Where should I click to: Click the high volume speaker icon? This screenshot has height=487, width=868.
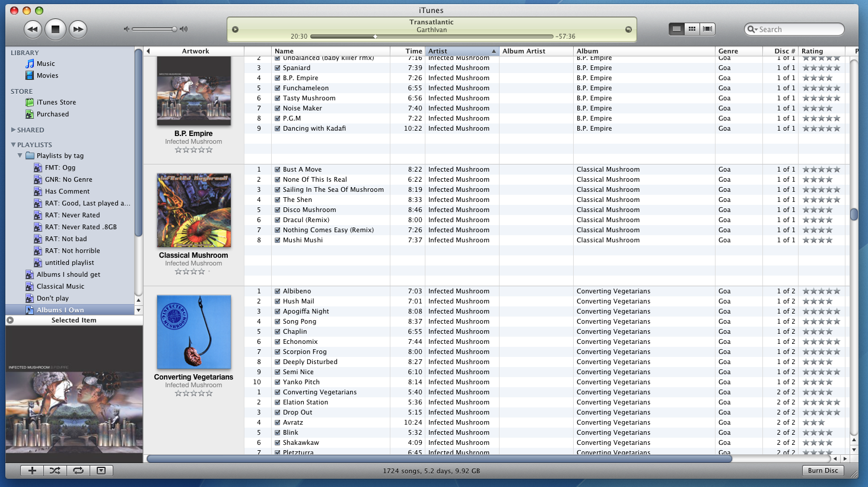click(x=184, y=29)
